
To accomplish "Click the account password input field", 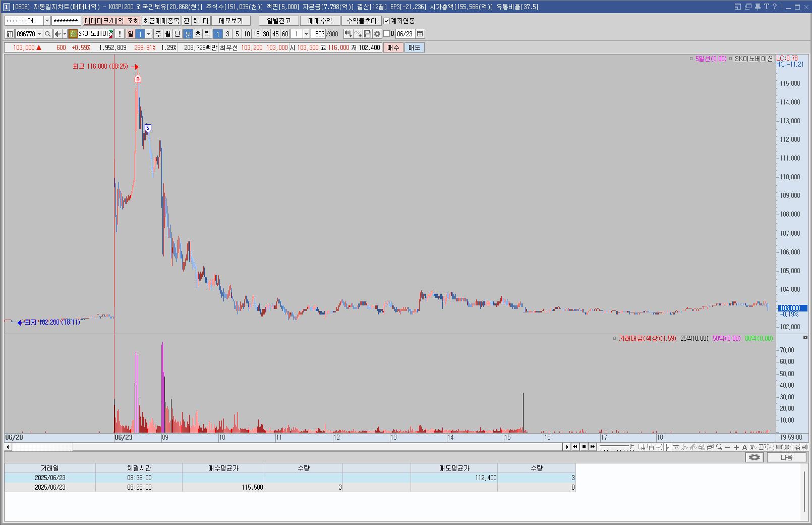I will [x=66, y=21].
